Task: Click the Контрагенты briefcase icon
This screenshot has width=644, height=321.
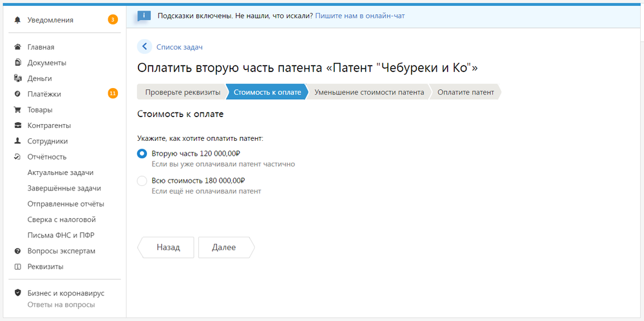Action: [17, 125]
